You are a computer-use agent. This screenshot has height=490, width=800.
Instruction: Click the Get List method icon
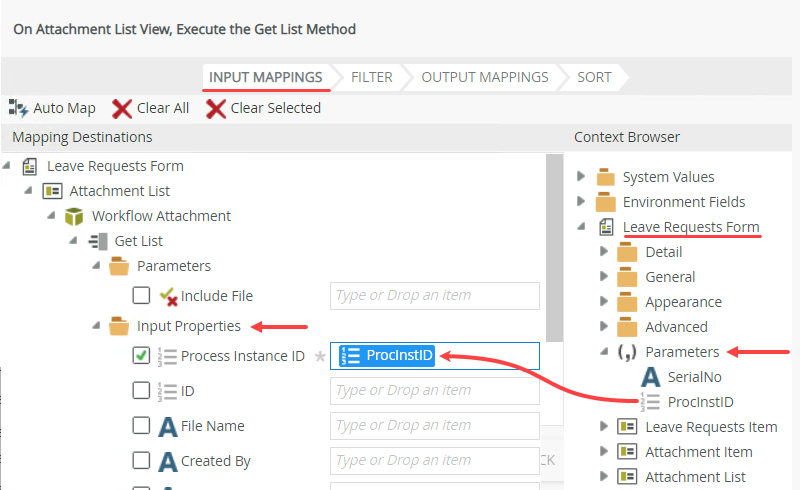click(98, 241)
